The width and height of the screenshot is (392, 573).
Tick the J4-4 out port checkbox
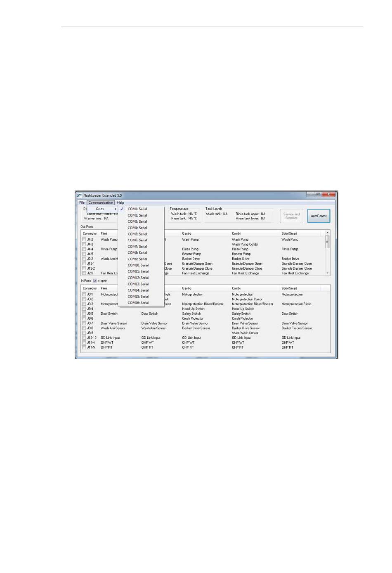(84, 250)
